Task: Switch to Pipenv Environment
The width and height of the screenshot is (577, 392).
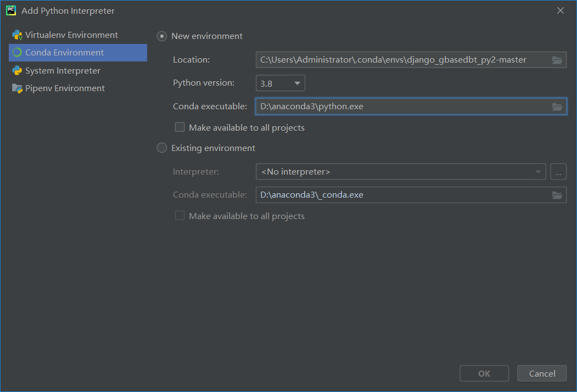Action: click(x=77, y=88)
